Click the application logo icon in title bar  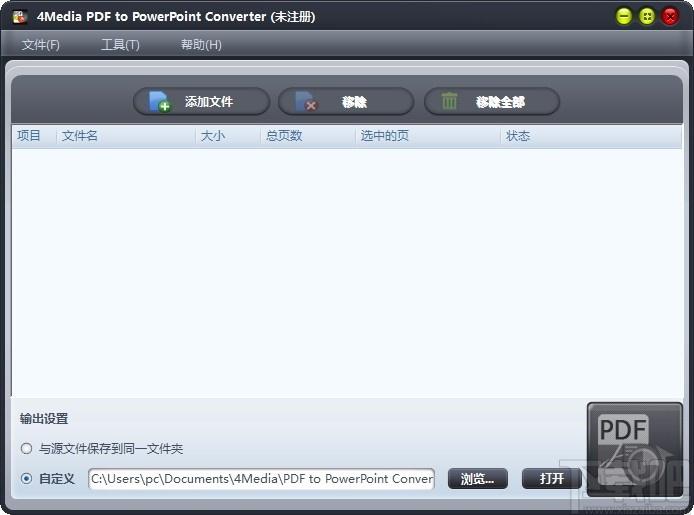pos(19,17)
